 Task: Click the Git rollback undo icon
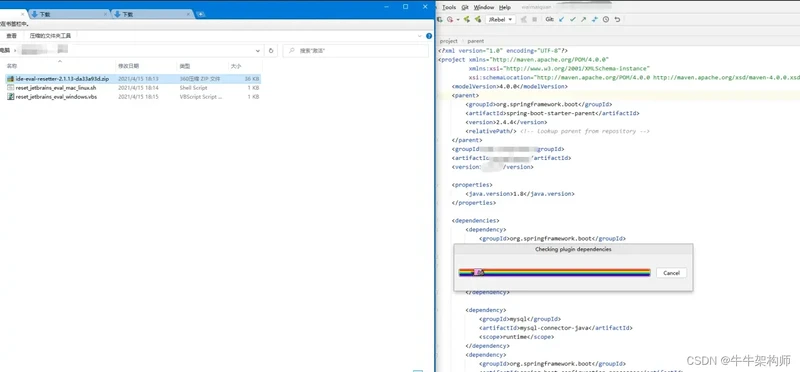(617, 19)
